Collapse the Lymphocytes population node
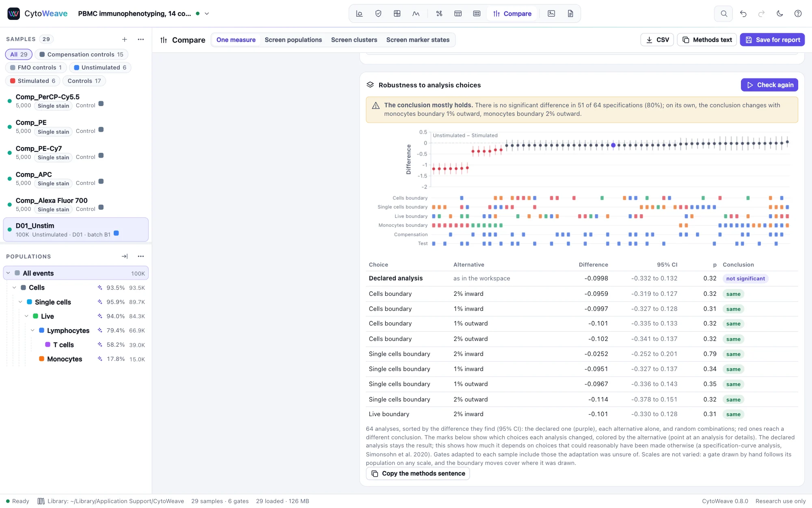Screen dimensions: 812x508 tap(32, 330)
